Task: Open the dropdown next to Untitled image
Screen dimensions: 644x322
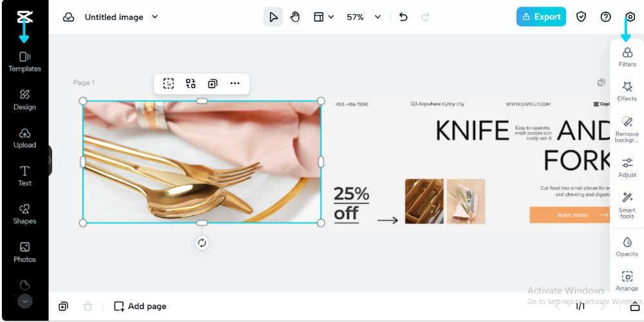Action: tap(155, 17)
